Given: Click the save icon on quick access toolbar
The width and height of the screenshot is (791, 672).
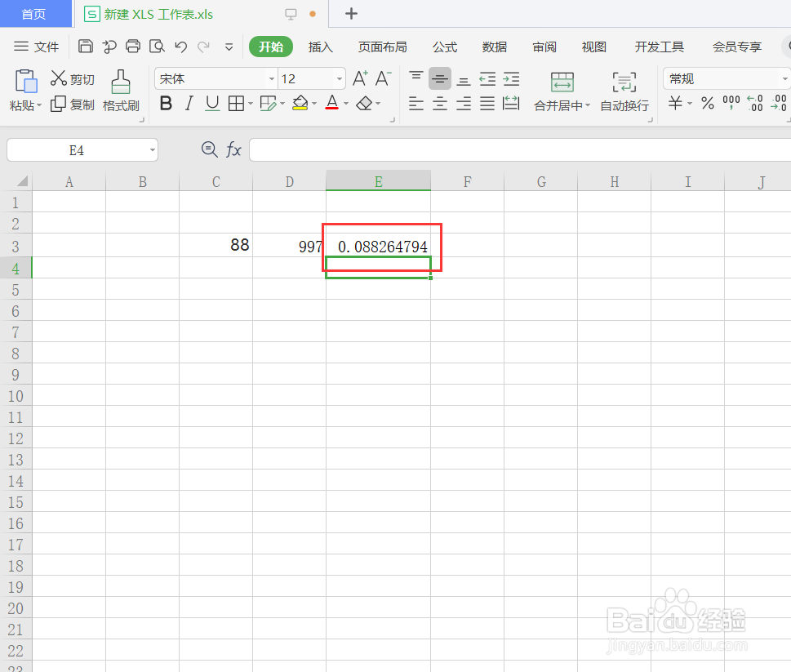Looking at the screenshot, I should (86, 47).
